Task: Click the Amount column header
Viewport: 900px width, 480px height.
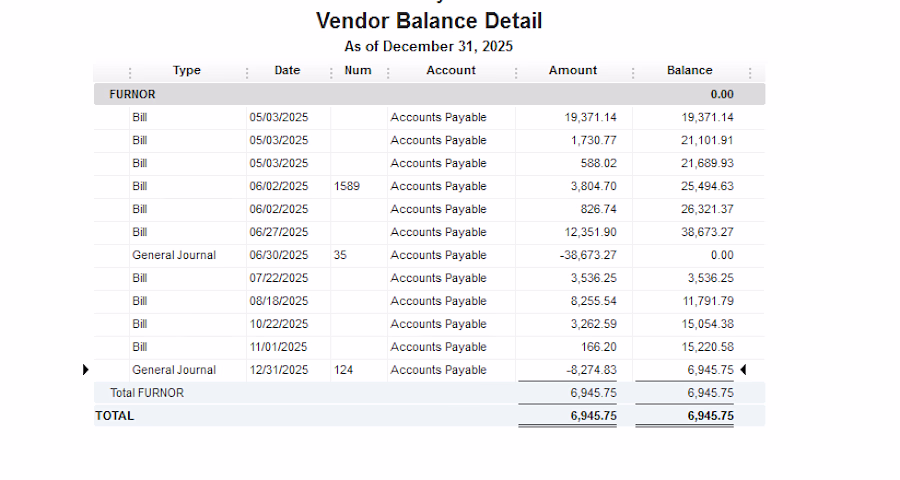Action: point(573,71)
